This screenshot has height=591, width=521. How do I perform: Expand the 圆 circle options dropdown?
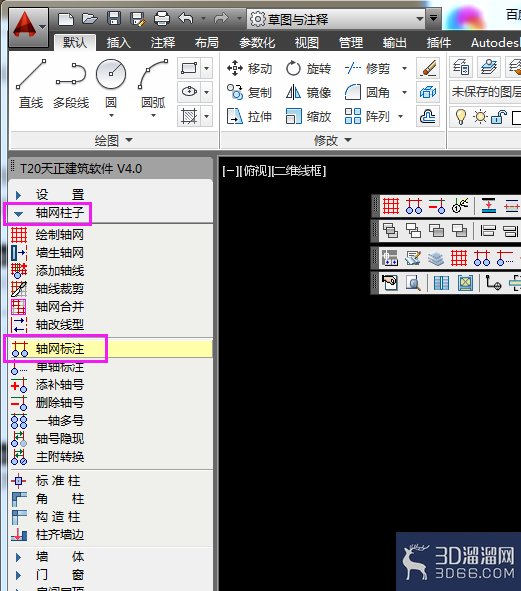pos(111,116)
